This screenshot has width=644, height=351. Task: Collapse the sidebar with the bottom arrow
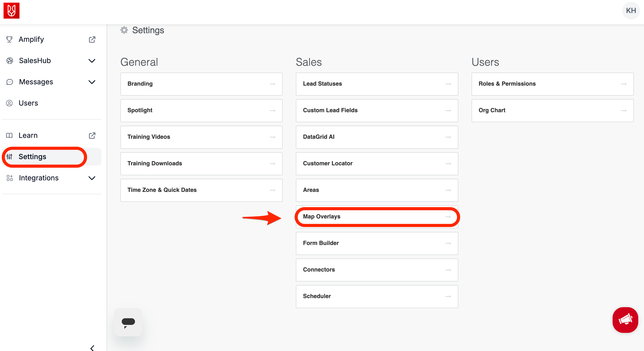[92, 348]
